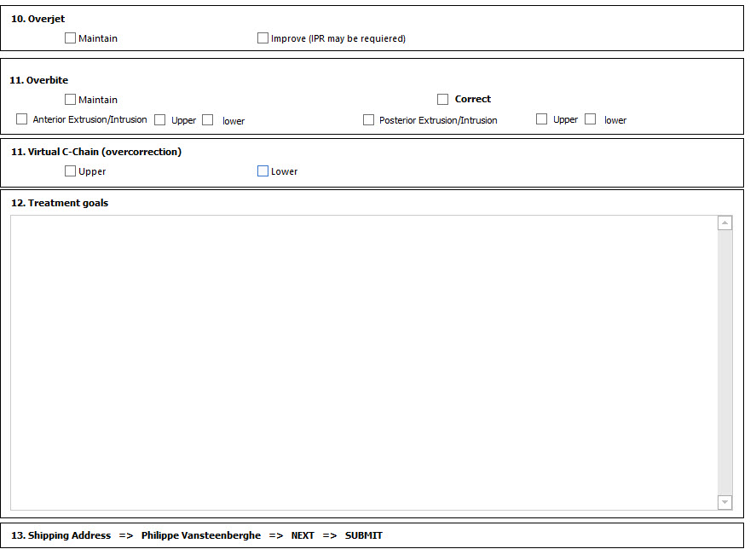Viewport: 756px width, 549px height.
Task: Check Upper next to Anterior Extrusion/Intrusion
Action: click(160, 120)
